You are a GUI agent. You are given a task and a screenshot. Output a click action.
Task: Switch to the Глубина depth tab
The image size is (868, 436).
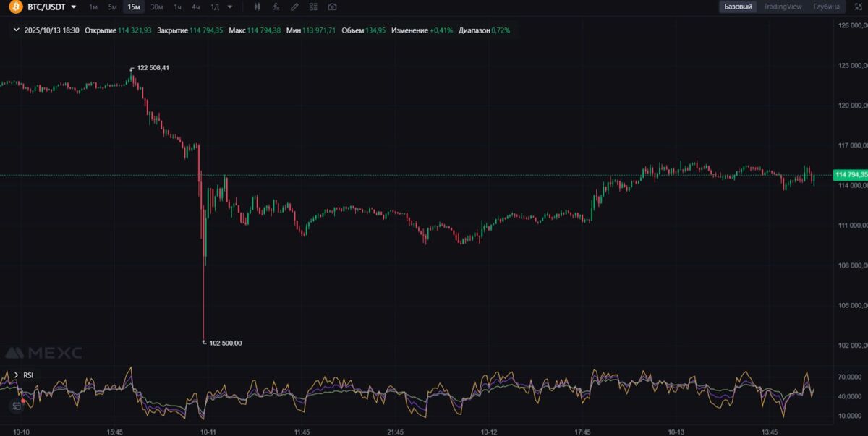click(826, 7)
